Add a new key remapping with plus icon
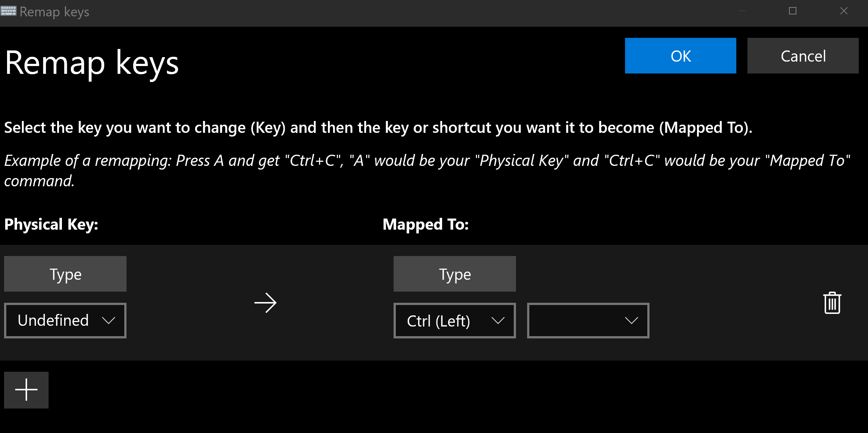 pyautogui.click(x=26, y=390)
